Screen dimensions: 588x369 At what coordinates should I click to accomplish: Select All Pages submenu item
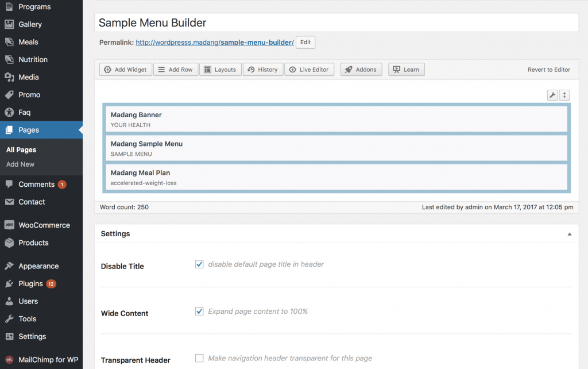pyautogui.click(x=21, y=150)
